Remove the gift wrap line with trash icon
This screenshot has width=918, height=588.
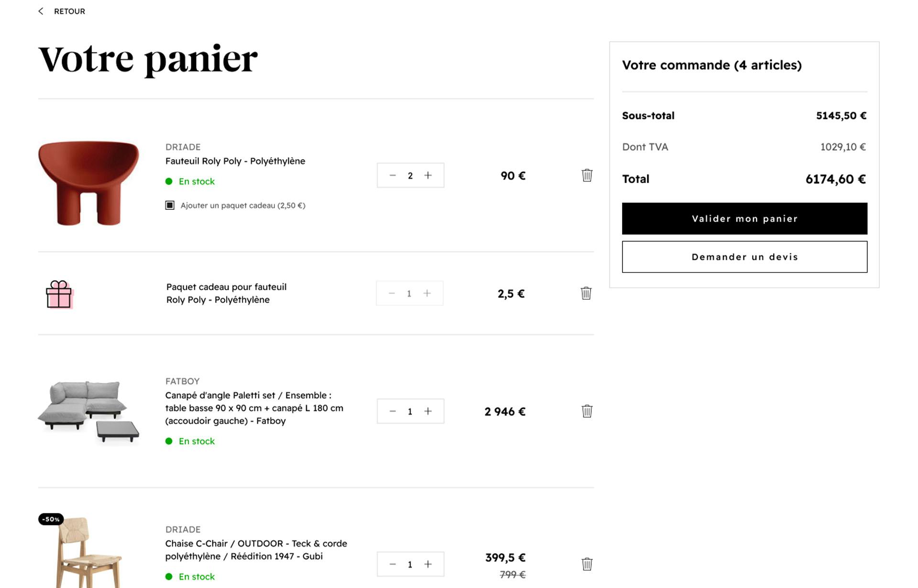586,293
